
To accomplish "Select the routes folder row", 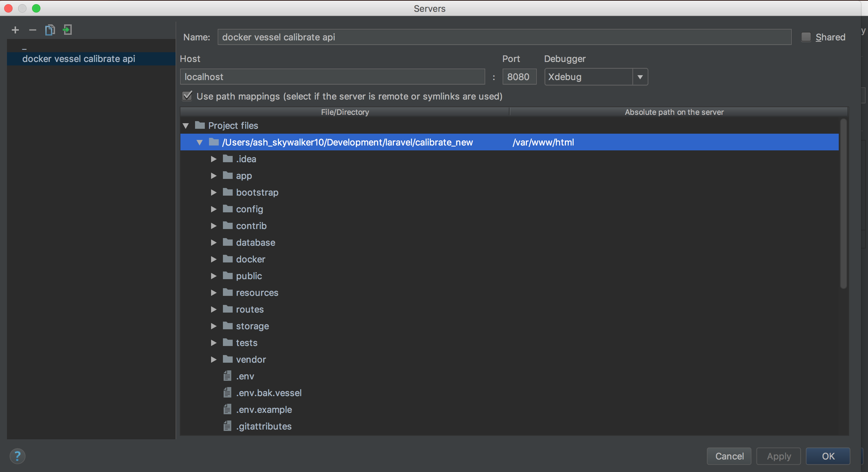I will coord(509,309).
